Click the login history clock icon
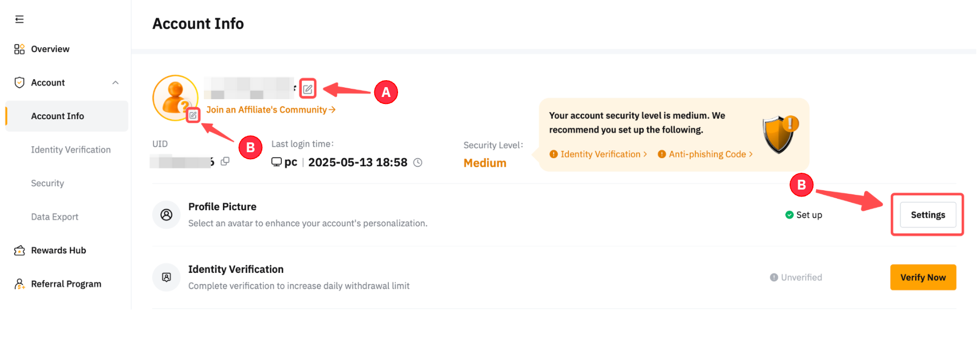Viewport: 980px width, 352px height. point(418,162)
